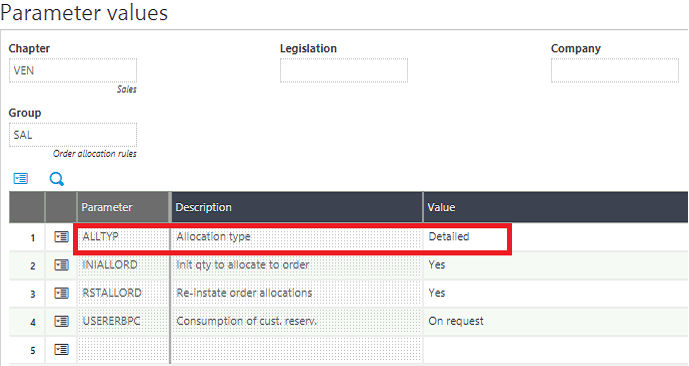The image size is (689, 366).
Task: Open the action icon on empty row 5
Action: [x=61, y=350]
